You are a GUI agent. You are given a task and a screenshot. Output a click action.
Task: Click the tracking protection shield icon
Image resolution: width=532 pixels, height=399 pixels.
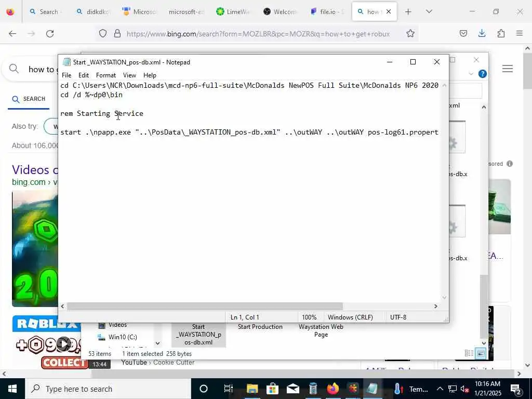[103, 33]
